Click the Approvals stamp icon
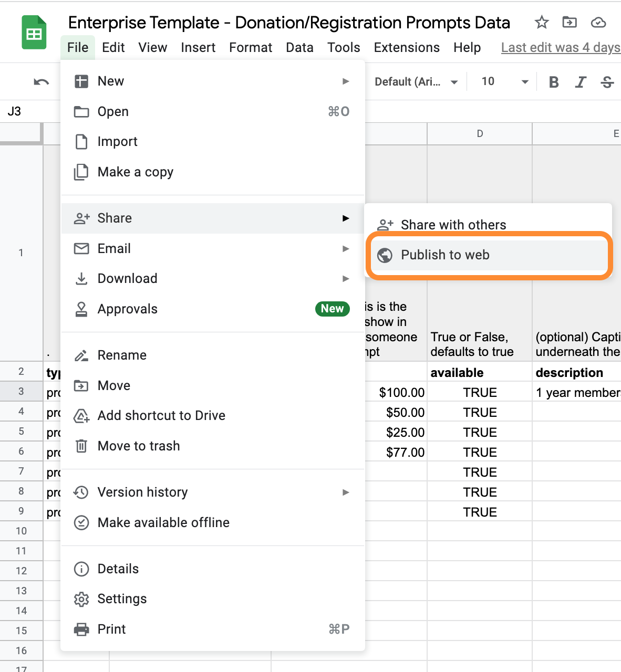Image resolution: width=621 pixels, height=672 pixels. coord(81,309)
